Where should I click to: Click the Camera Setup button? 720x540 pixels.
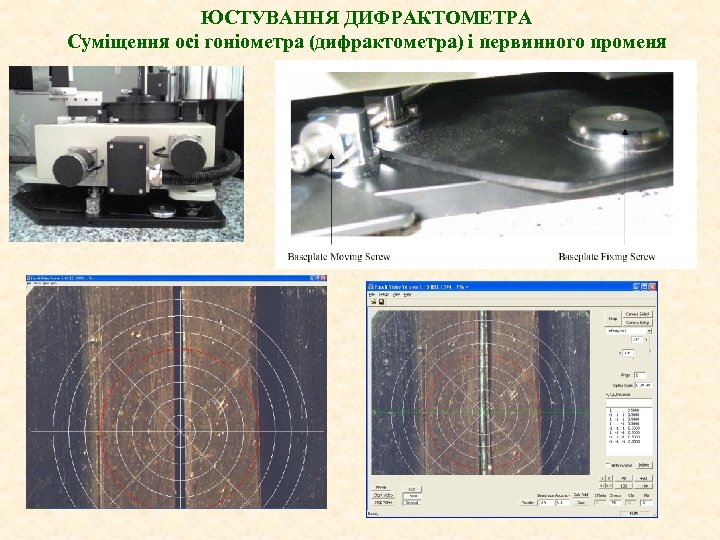(x=637, y=322)
